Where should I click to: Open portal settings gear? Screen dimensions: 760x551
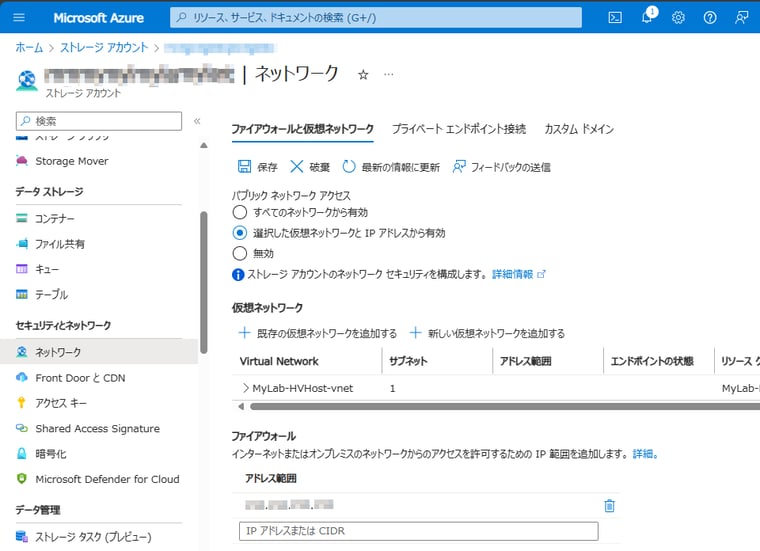pos(678,18)
